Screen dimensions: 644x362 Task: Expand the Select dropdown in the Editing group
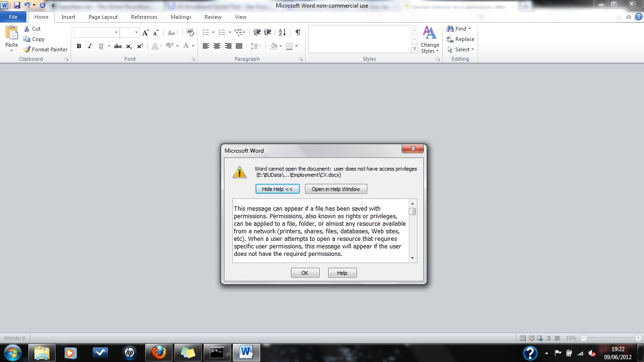pos(472,49)
